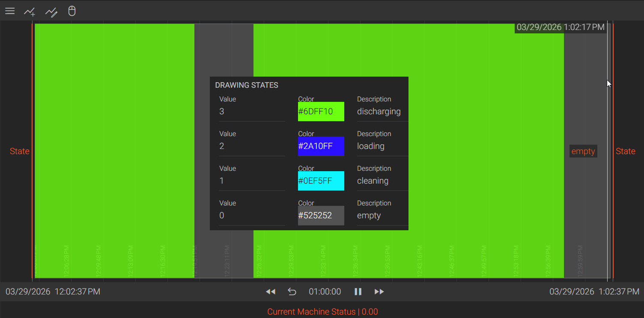The height and width of the screenshot is (318, 644).
Task: Click the right 'State' axis label
Action: (x=626, y=151)
